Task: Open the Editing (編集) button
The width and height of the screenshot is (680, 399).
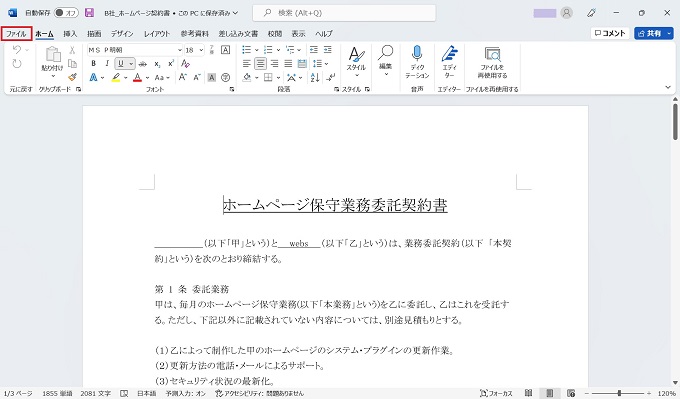Action: click(x=386, y=61)
